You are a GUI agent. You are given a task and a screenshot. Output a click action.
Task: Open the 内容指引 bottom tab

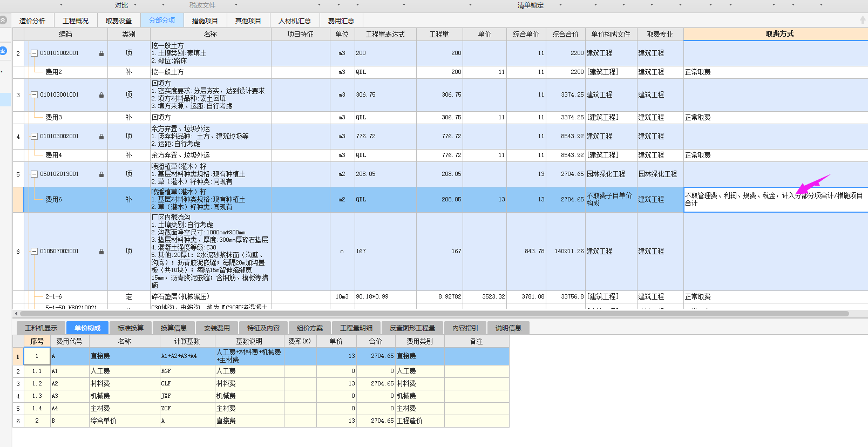coord(465,328)
